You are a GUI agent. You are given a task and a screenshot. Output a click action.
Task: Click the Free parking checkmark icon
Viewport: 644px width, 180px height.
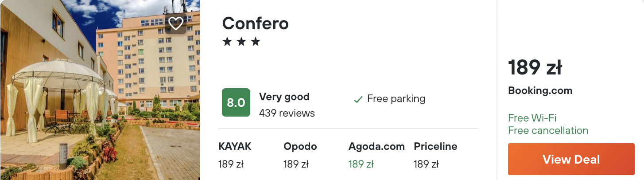[358, 99]
